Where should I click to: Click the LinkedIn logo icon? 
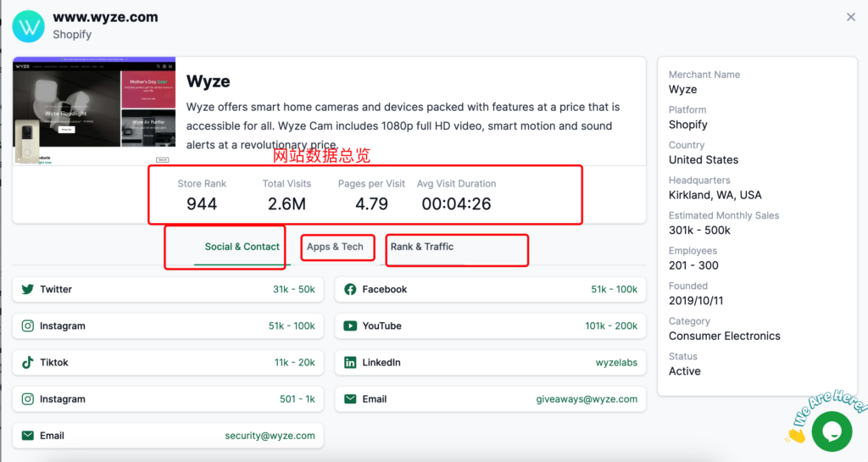point(350,363)
